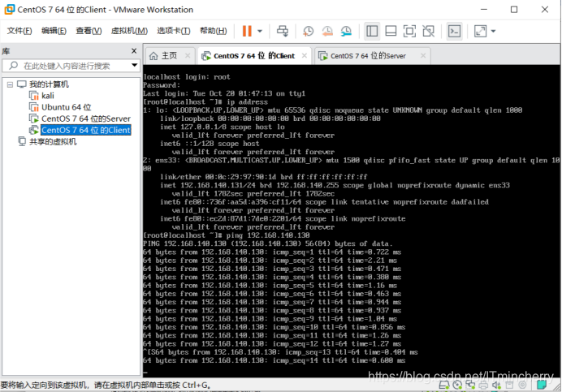Click the hard disk status icon

click(x=444, y=386)
